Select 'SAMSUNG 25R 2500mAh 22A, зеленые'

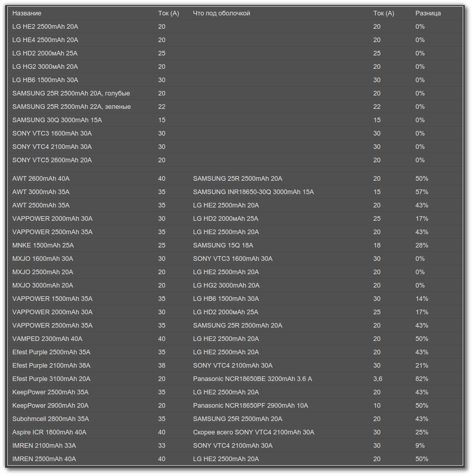72,107
